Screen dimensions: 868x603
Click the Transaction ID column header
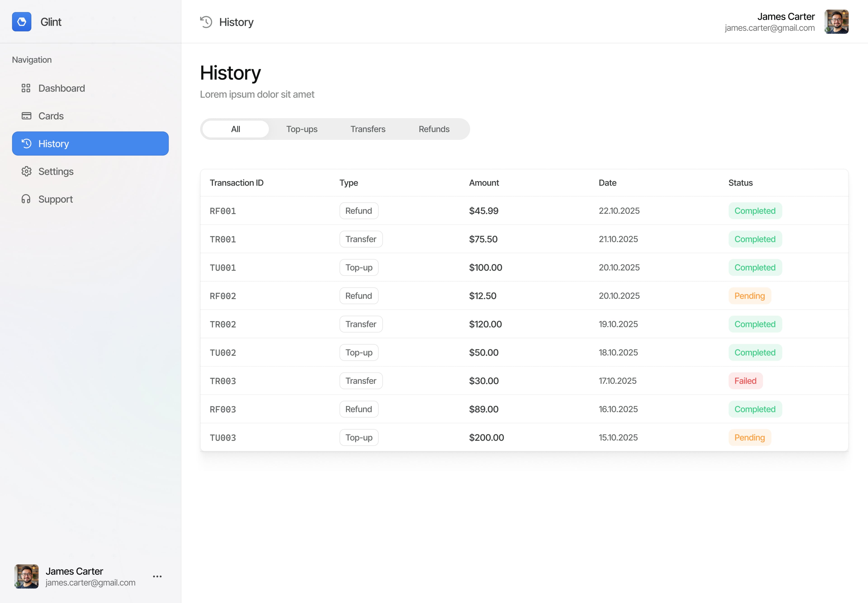click(x=237, y=183)
